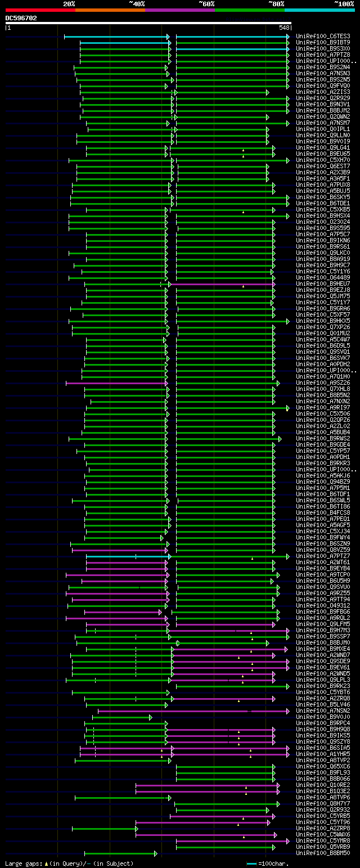
Task: Select the UniRef100_B9N3V1 label
Action: [x=323, y=105]
